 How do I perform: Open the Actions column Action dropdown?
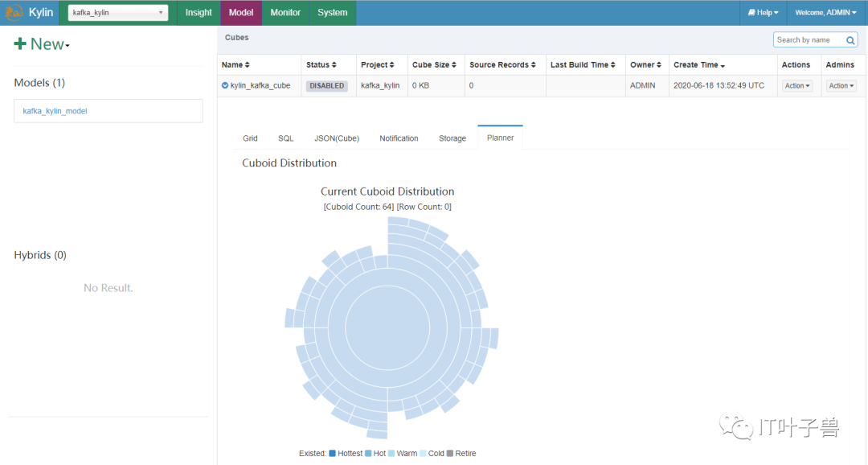[797, 85]
